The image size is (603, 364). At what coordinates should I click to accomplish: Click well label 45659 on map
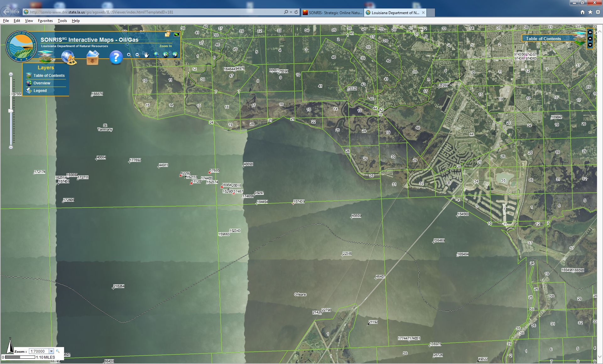pos(356,216)
